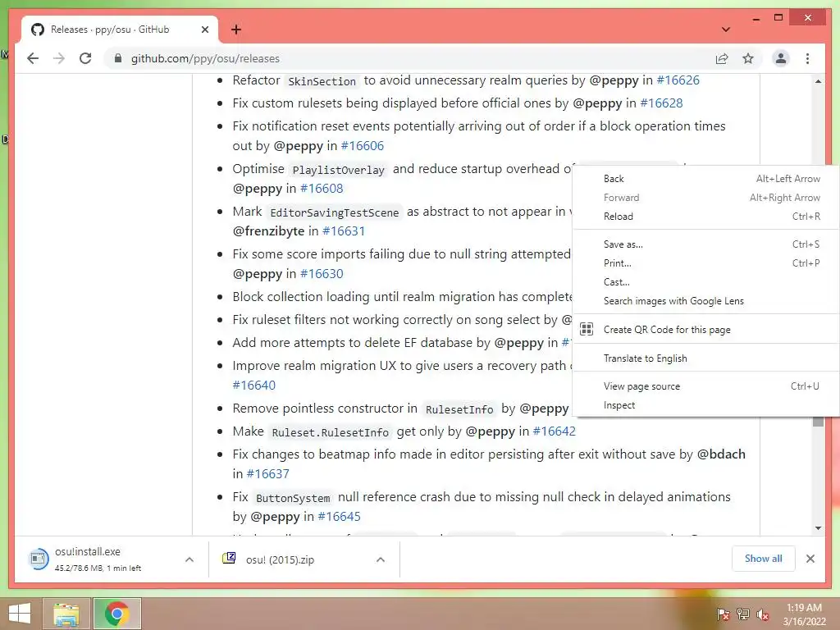Screen dimensions: 840x630
Task: Close the Releases ppy/osu GitHub tab
Action: pyautogui.click(x=204, y=30)
